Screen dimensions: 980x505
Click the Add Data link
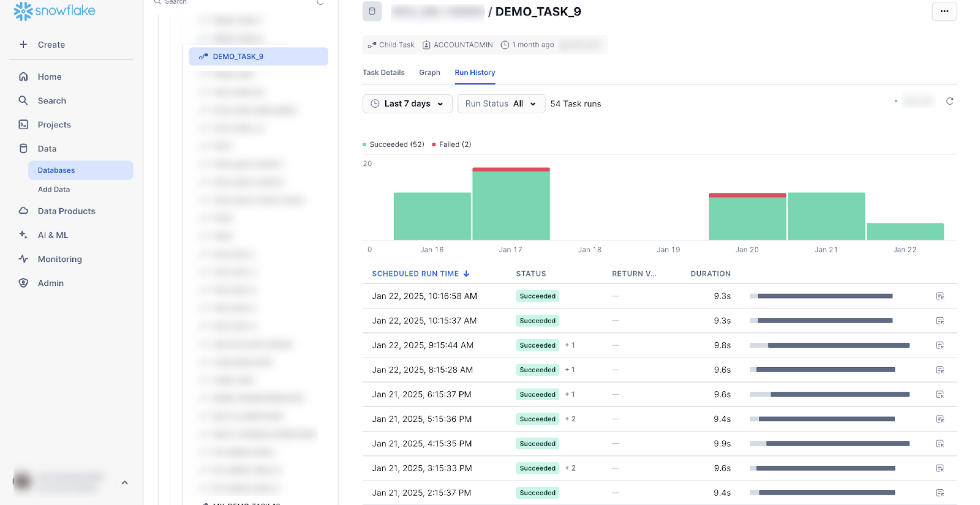(54, 189)
